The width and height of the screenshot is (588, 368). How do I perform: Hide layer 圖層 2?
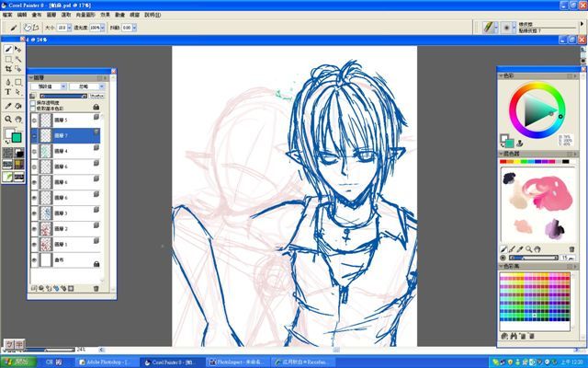click(35, 229)
